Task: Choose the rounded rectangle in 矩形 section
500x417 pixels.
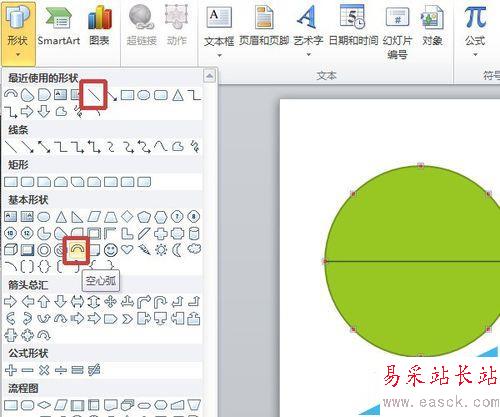Action: point(27,182)
